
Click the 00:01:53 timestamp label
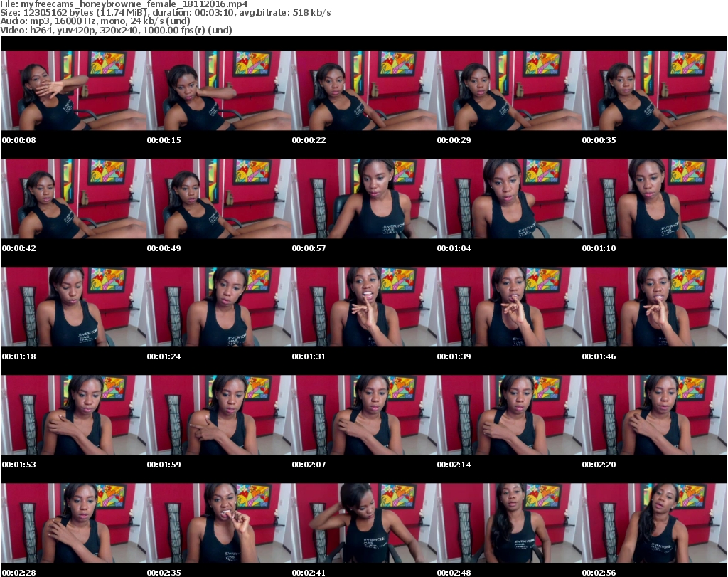click(x=19, y=465)
